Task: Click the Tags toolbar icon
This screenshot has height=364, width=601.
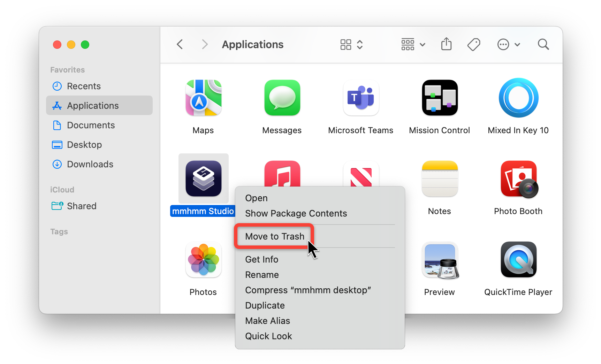Action: tap(474, 45)
